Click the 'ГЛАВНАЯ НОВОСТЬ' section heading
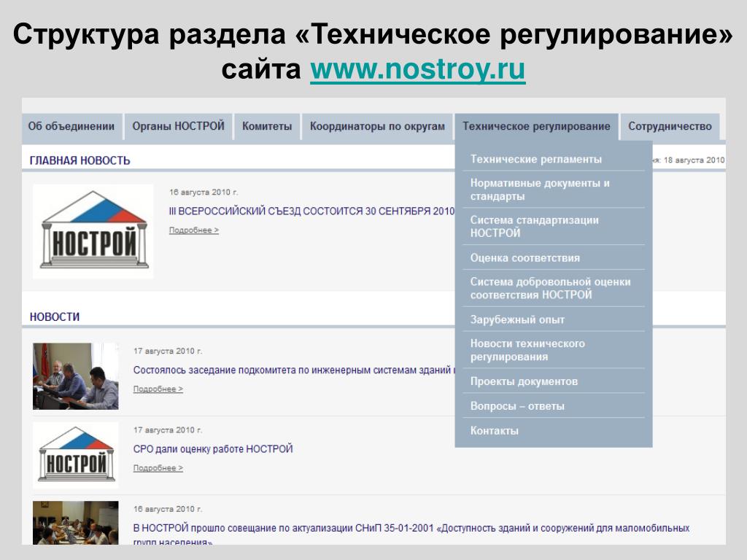 [80, 160]
